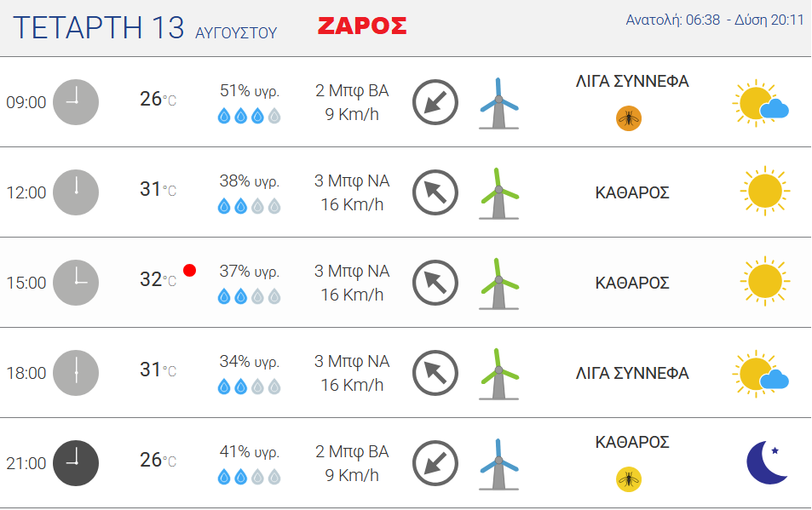Click the sunrise and sunset times text
Viewport: 812px width, 510px height.
[715, 20]
